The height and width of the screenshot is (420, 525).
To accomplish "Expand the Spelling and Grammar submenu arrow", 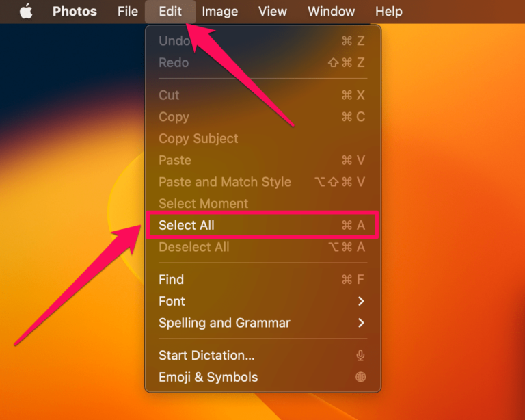I will [x=361, y=324].
